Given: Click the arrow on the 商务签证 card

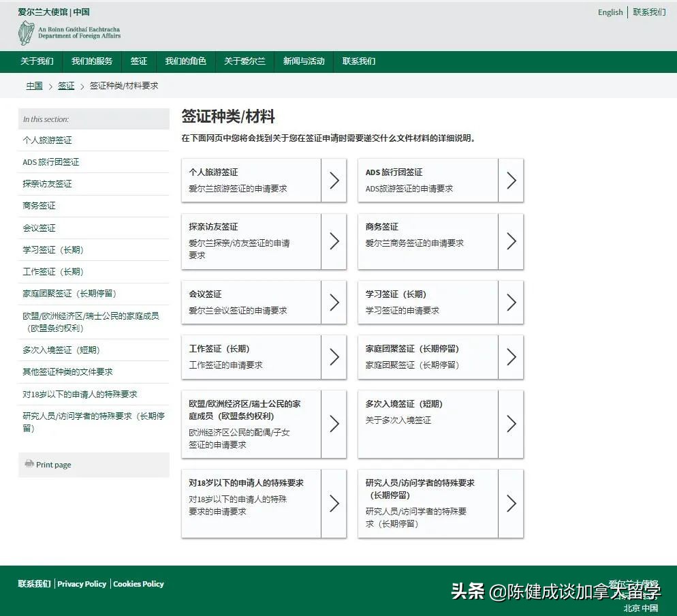Looking at the screenshot, I should point(511,242).
